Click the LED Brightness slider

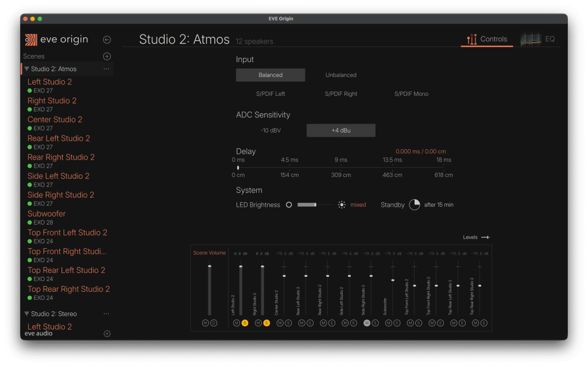(314, 205)
